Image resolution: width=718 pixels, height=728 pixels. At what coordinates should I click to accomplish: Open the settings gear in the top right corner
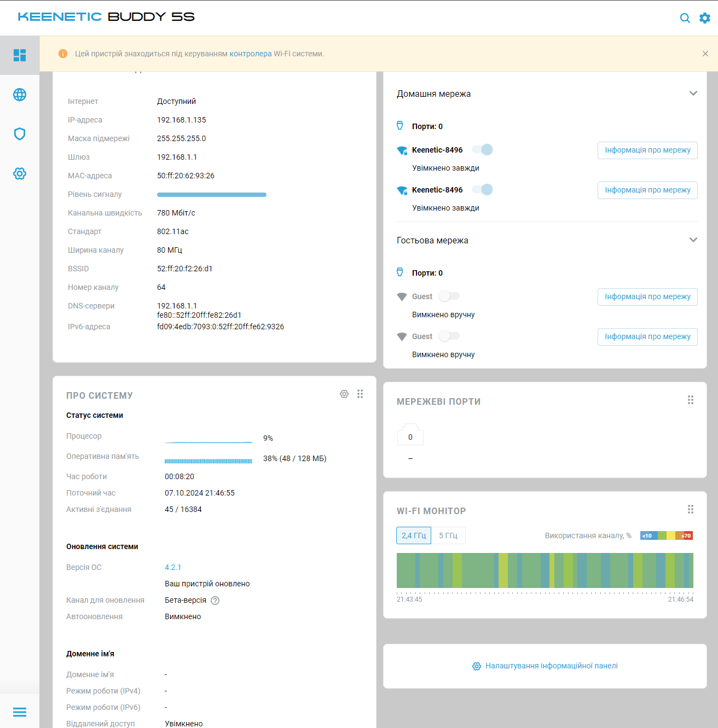[x=705, y=18]
